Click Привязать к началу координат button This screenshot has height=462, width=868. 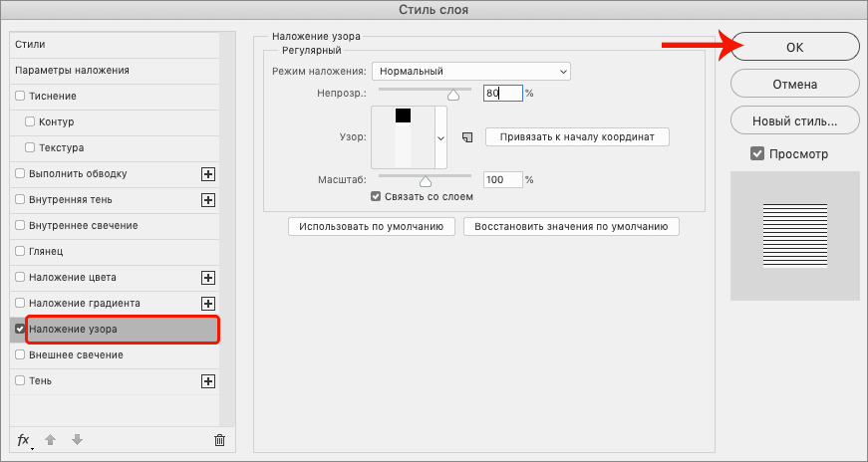click(x=577, y=136)
